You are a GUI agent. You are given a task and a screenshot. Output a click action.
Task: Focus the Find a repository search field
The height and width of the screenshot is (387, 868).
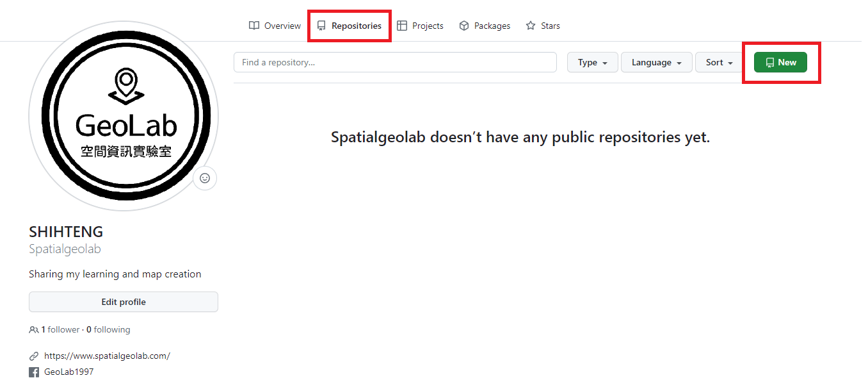(394, 63)
